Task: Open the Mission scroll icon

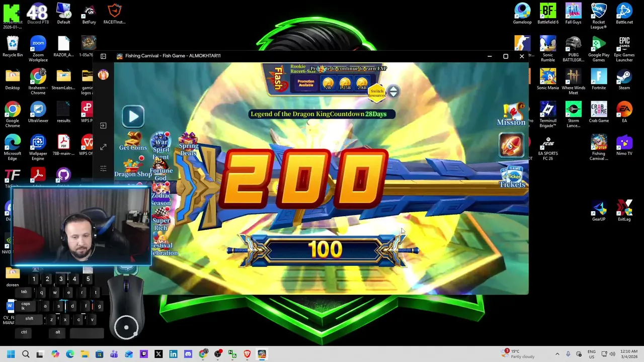Action: (512, 115)
